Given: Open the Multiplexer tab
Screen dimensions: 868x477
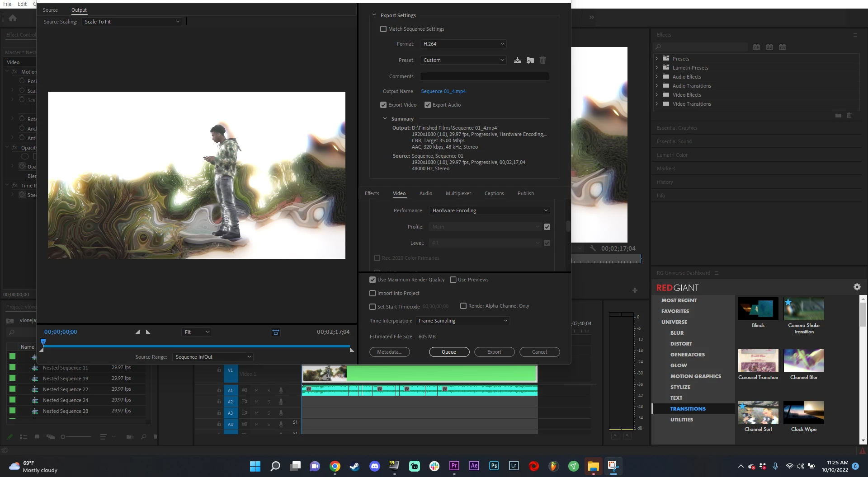Looking at the screenshot, I should [x=458, y=193].
